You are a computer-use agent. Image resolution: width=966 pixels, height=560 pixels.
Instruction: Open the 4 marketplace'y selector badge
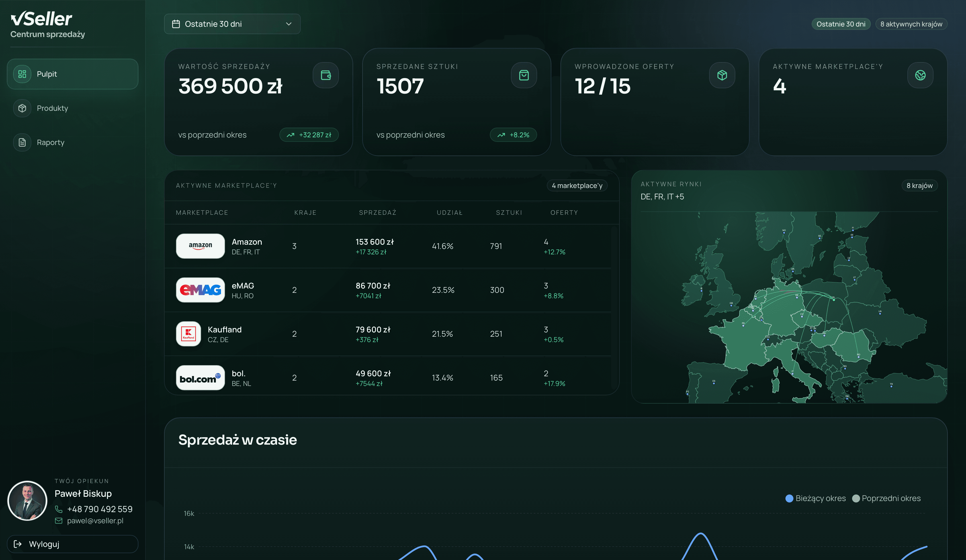(577, 185)
